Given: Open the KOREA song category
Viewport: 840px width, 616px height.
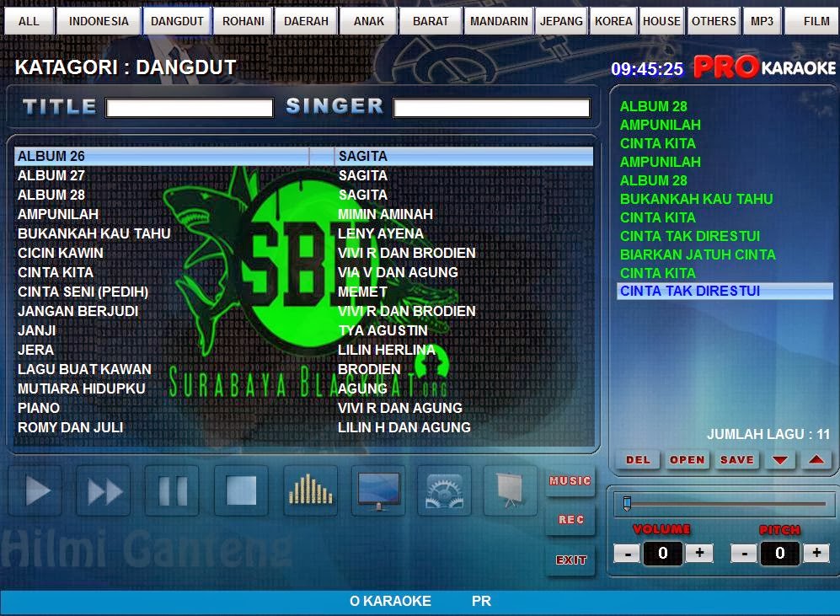Looking at the screenshot, I should 613,21.
